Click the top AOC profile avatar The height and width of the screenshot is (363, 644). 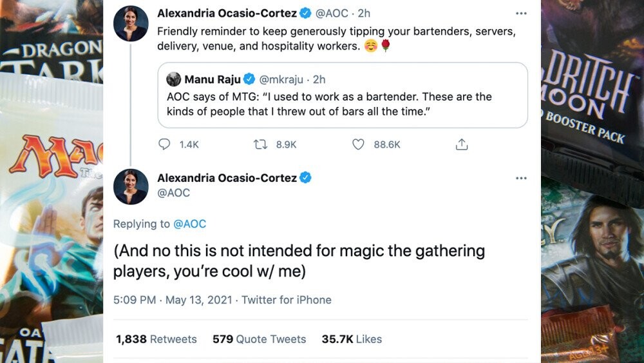[x=131, y=23]
